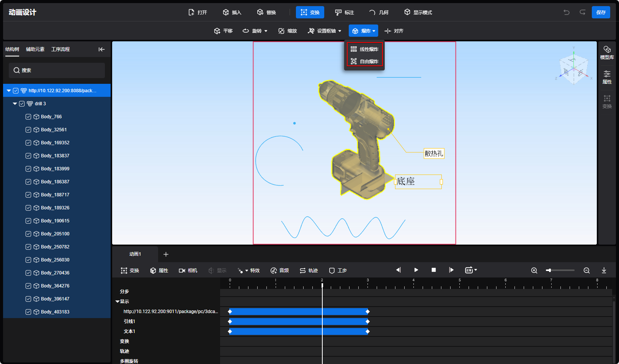Collapse the drill 3 tree node
The height and width of the screenshot is (364, 619).
[x=15, y=104]
